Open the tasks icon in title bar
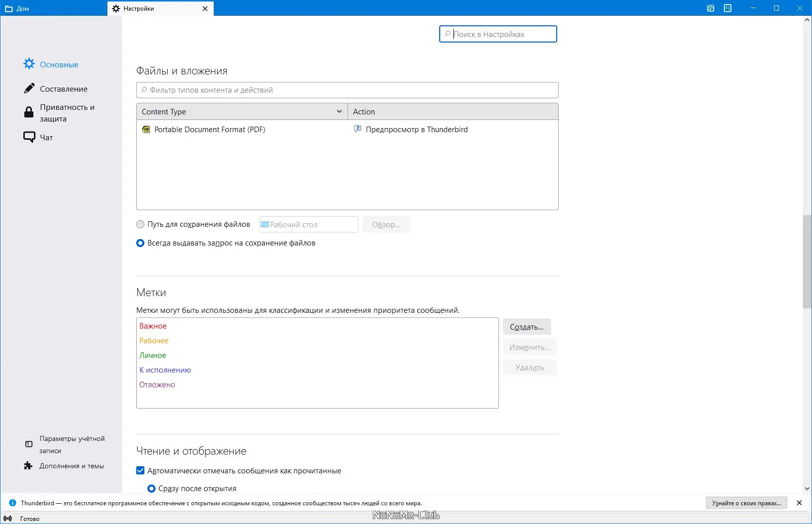Image resolution: width=812 pixels, height=524 pixels. [728, 8]
